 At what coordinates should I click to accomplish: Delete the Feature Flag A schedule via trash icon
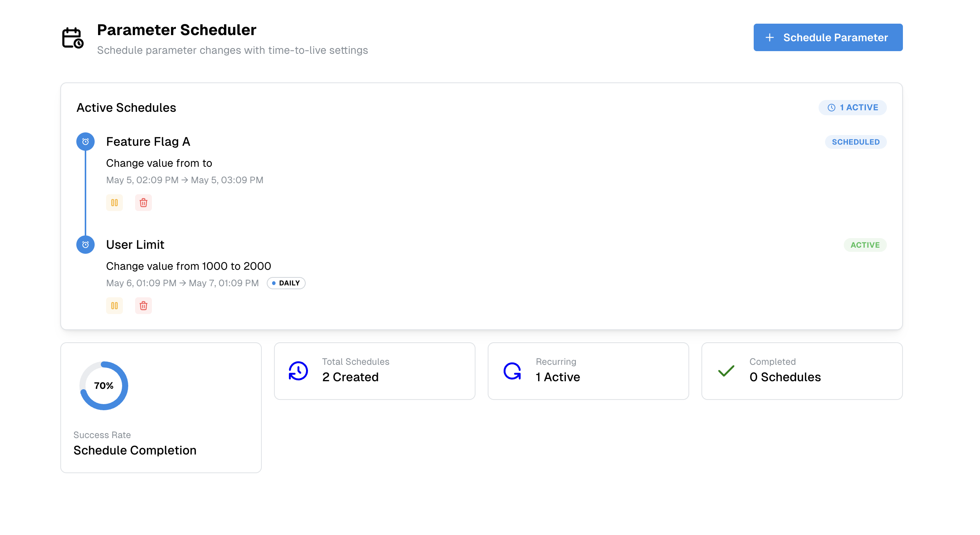click(143, 203)
